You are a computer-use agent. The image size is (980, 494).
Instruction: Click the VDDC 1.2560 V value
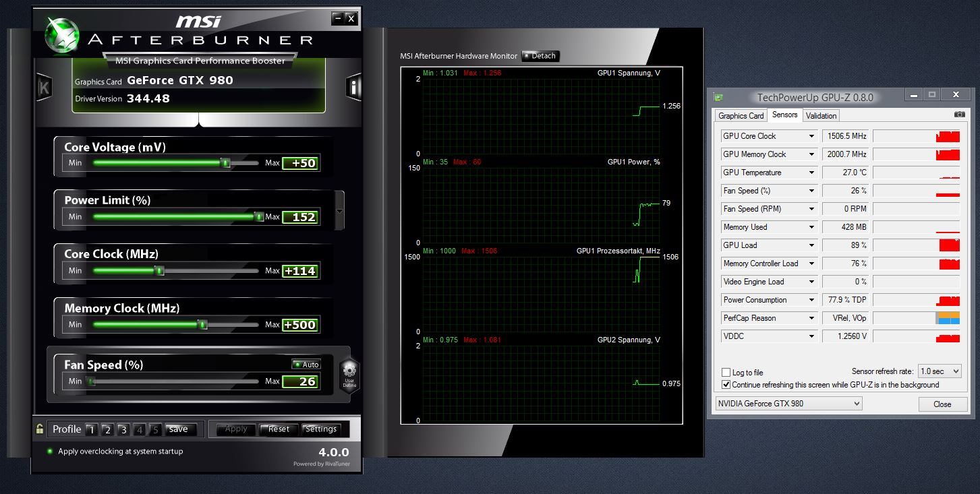[846, 336]
